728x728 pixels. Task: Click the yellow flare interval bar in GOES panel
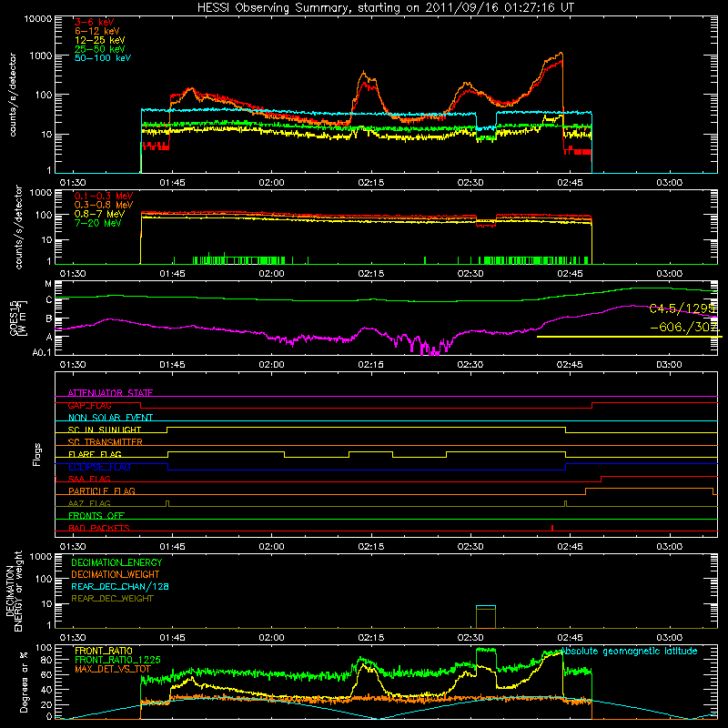click(x=629, y=337)
